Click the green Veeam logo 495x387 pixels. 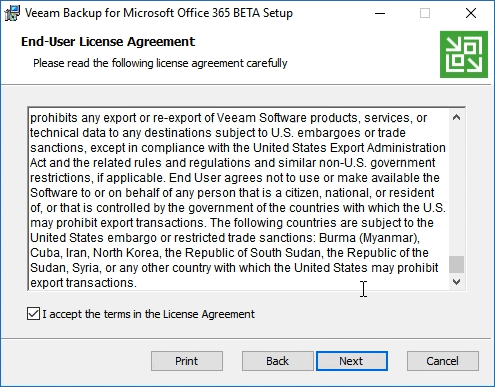click(464, 54)
